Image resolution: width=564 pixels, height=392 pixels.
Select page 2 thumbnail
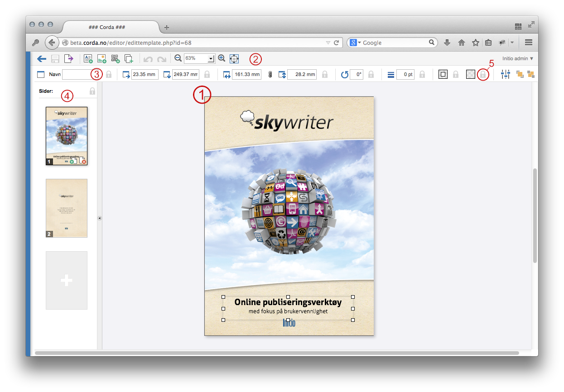[67, 208]
